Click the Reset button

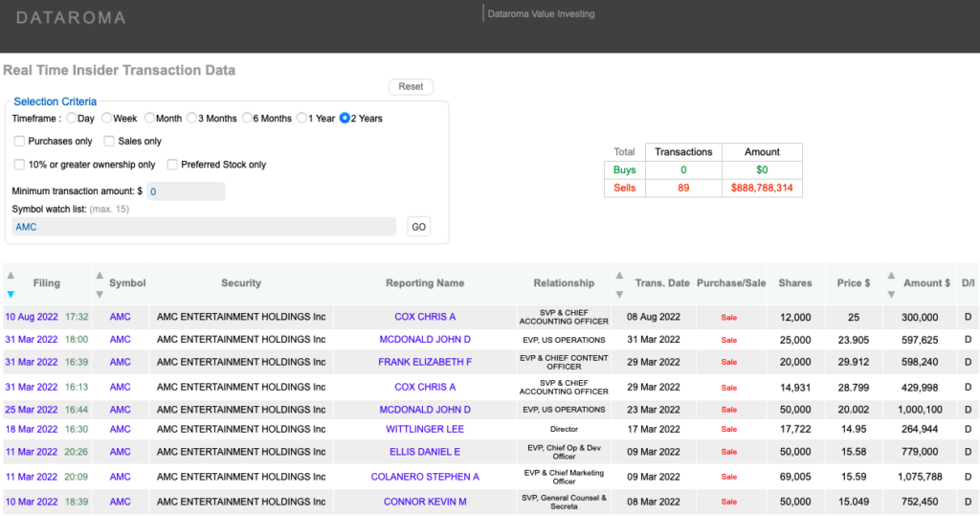point(411,86)
